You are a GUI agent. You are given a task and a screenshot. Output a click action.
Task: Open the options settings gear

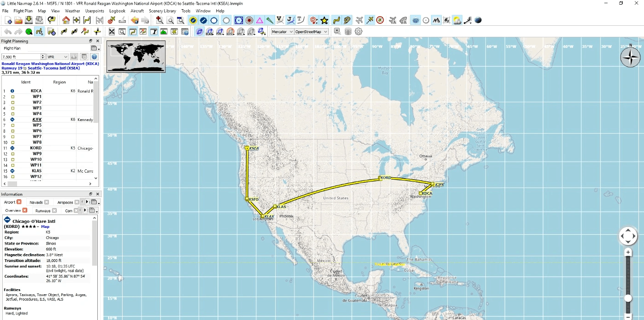click(358, 31)
